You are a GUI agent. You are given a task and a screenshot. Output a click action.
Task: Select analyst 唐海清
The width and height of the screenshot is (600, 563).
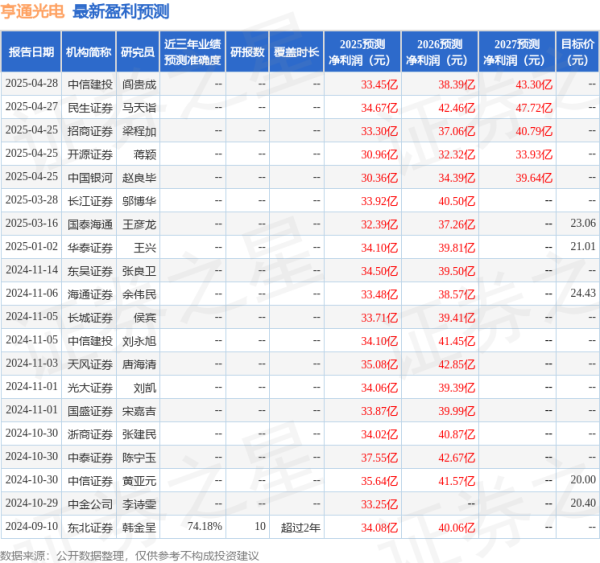pos(139,364)
